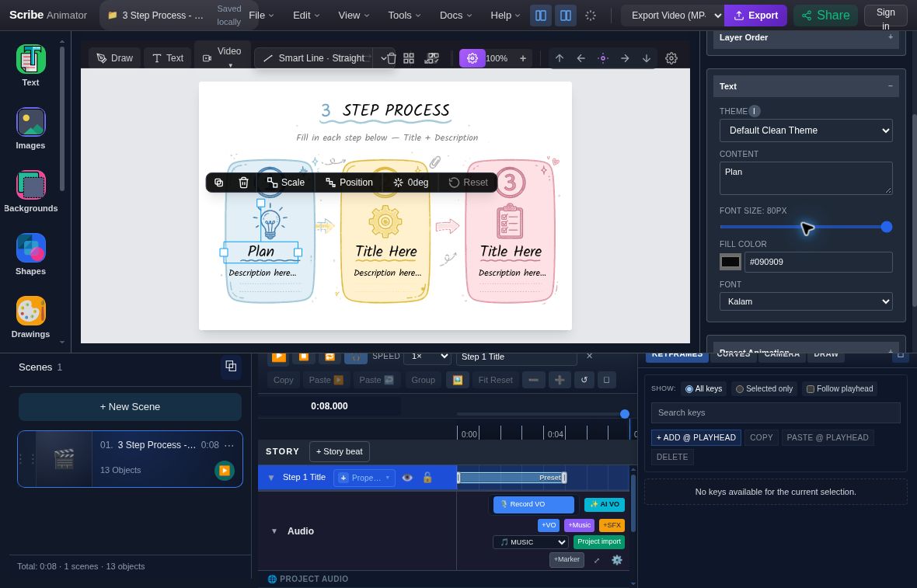Open the Shapes library

(x=30, y=255)
